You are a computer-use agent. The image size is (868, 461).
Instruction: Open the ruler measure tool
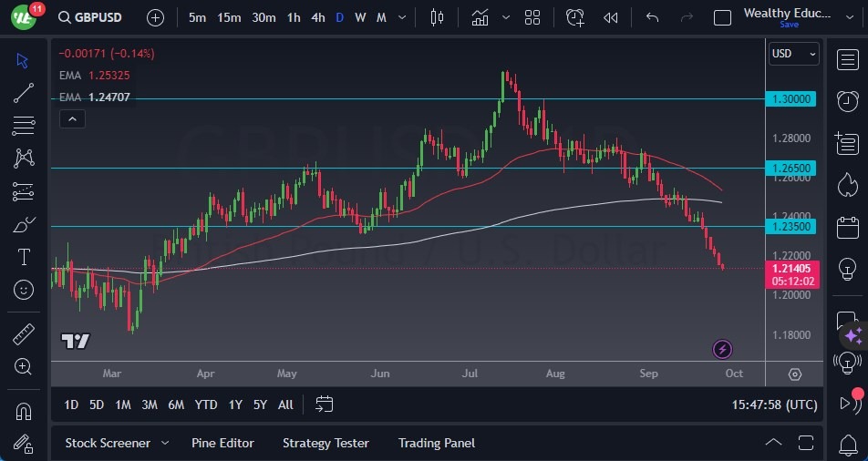coord(24,334)
